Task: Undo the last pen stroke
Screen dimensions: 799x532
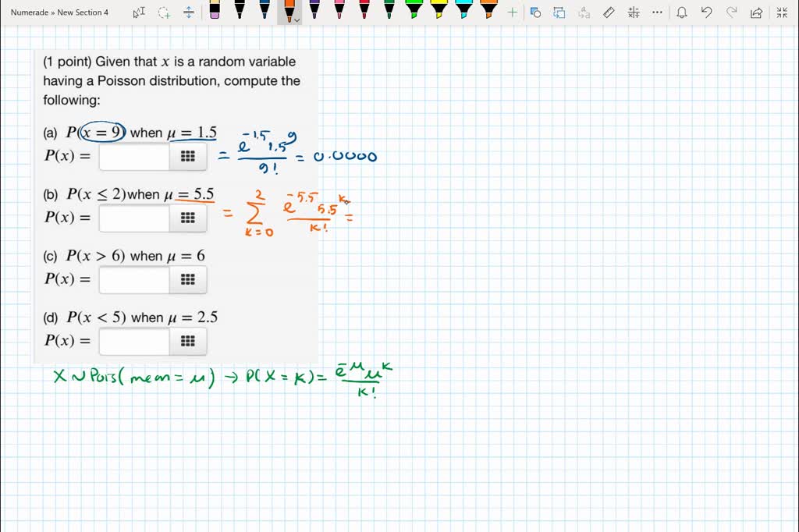Action: 708,12
